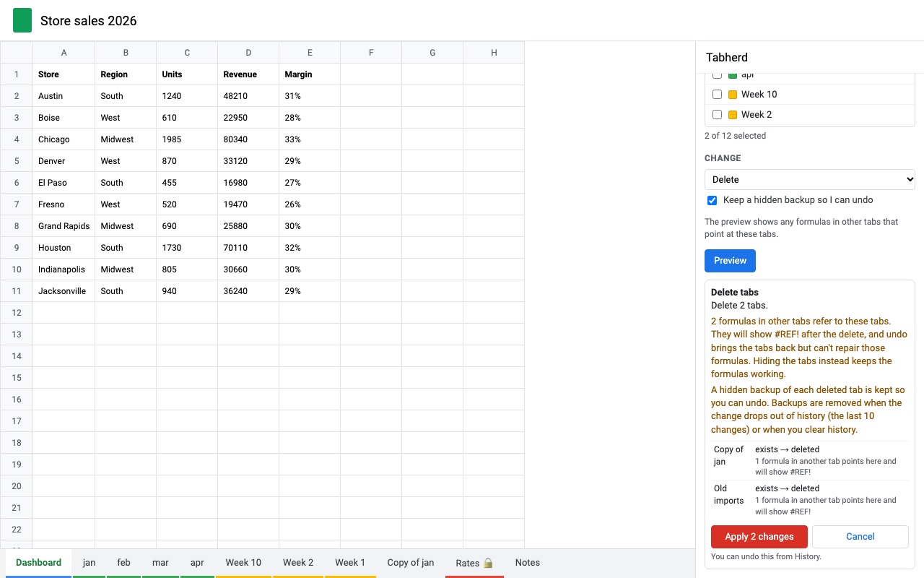Open the Change action dropdown
924x578 pixels.
809,179
